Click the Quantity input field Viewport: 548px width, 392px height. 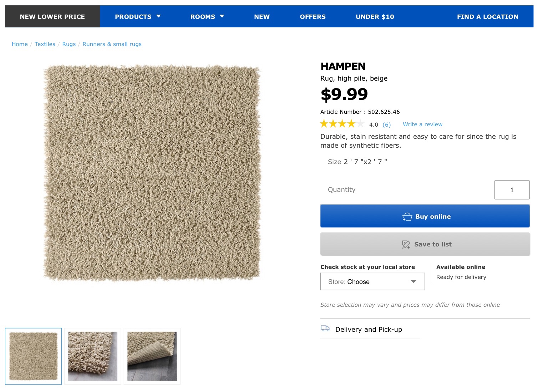pos(512,190)
